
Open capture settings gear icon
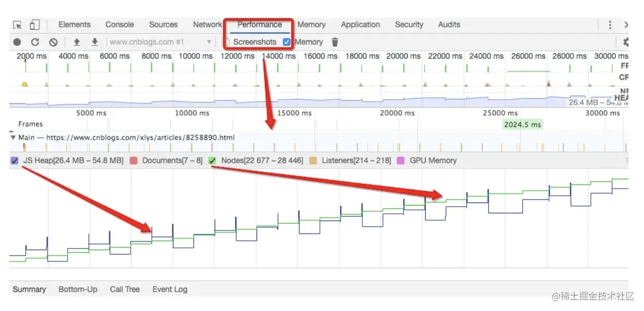[626, 42]
